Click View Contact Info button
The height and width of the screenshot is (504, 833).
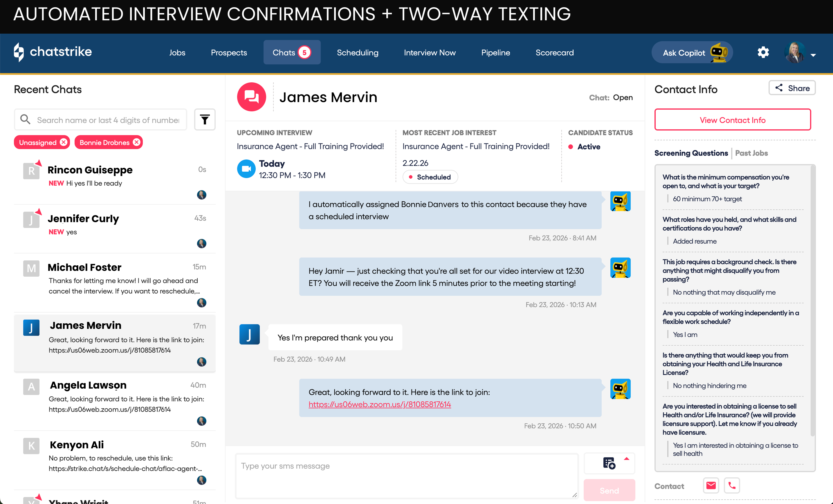pos(732,120)
